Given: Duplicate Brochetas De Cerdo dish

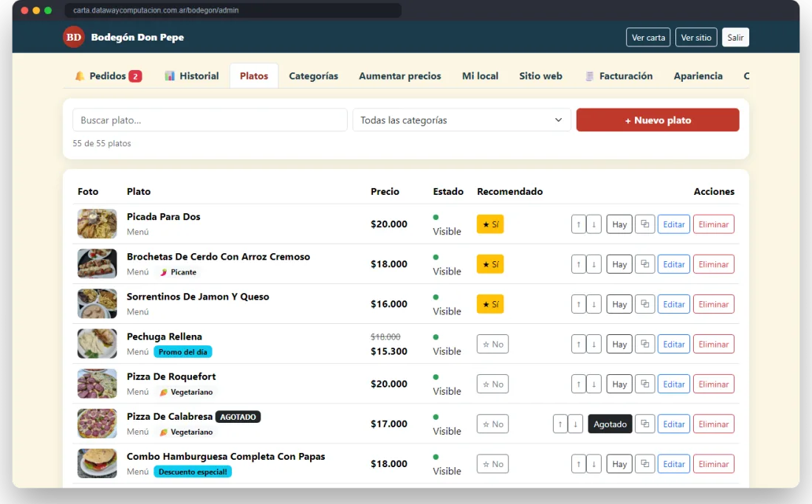Looking at the screenshot, I should pyautogui.click(x=644, y=264).
